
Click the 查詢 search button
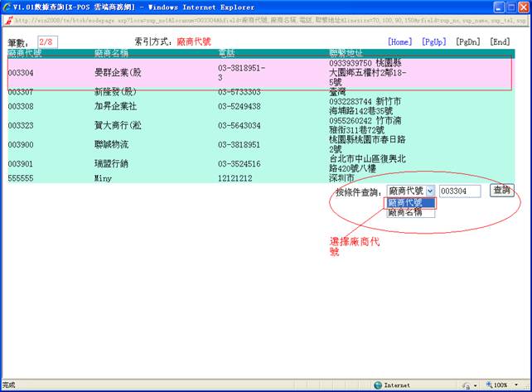tap(501, 191)
